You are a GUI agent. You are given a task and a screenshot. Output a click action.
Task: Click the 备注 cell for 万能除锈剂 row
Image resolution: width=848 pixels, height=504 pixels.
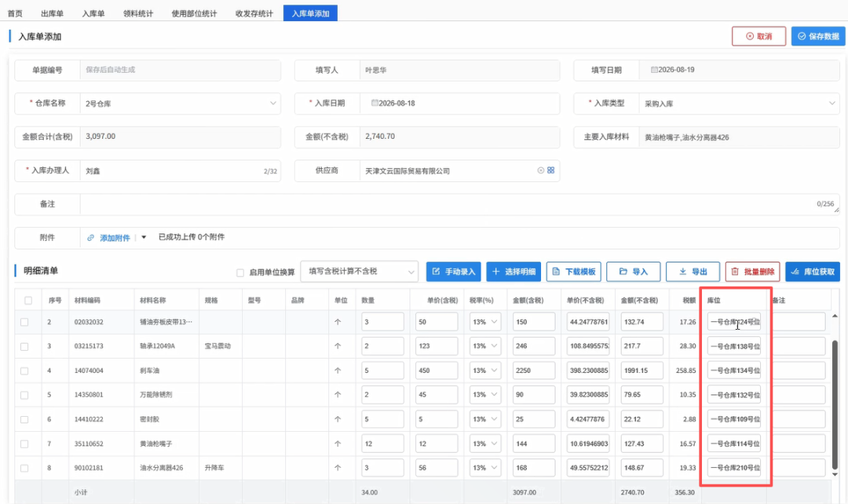799,395
